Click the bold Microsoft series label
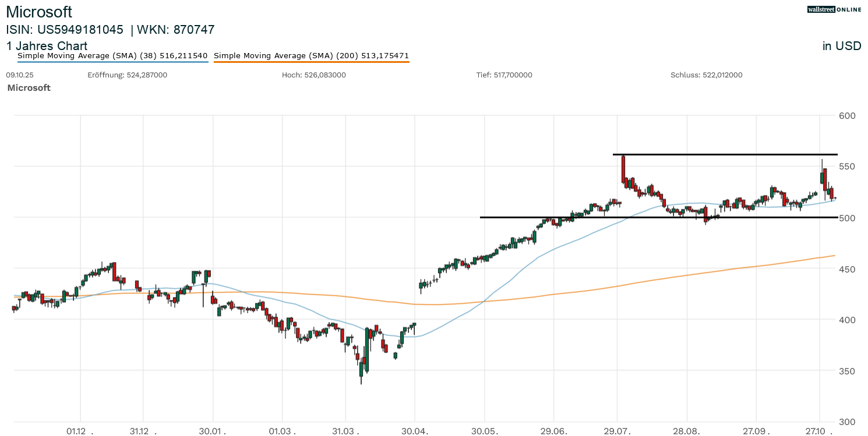 tap(29, 87)
